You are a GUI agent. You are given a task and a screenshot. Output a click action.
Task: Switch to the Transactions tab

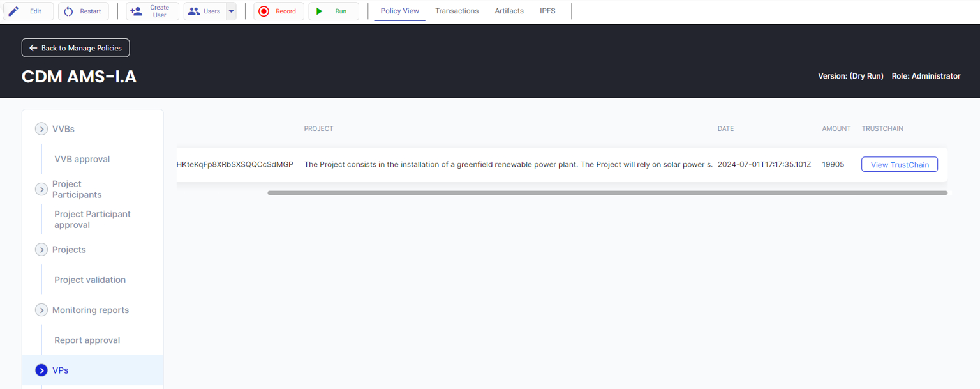(457, 11)
